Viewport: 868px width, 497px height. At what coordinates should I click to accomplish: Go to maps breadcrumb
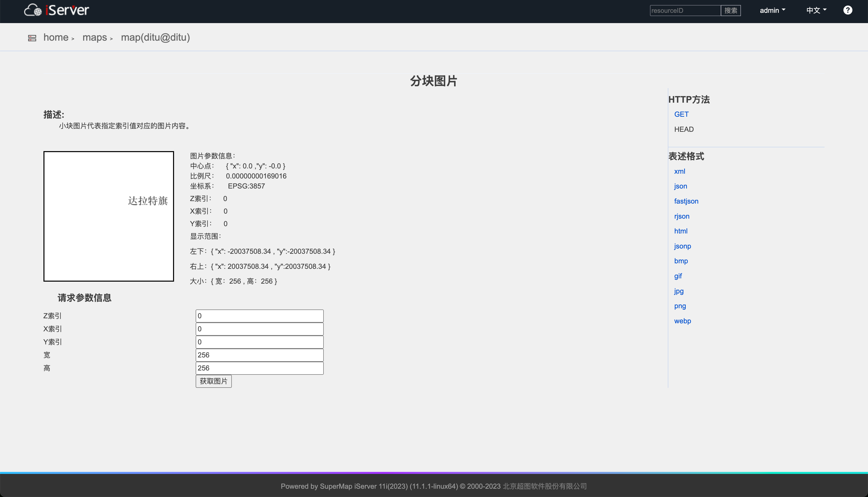click(x=95, y=37)
